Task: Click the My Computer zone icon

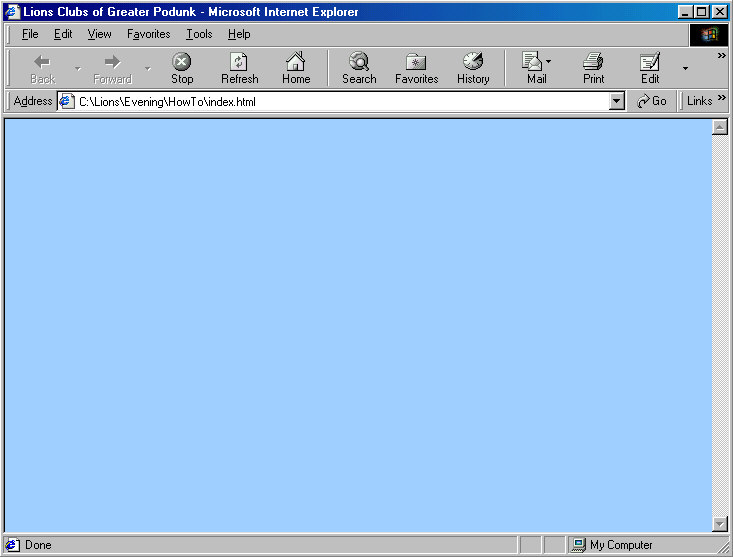Action: (579, 545)
